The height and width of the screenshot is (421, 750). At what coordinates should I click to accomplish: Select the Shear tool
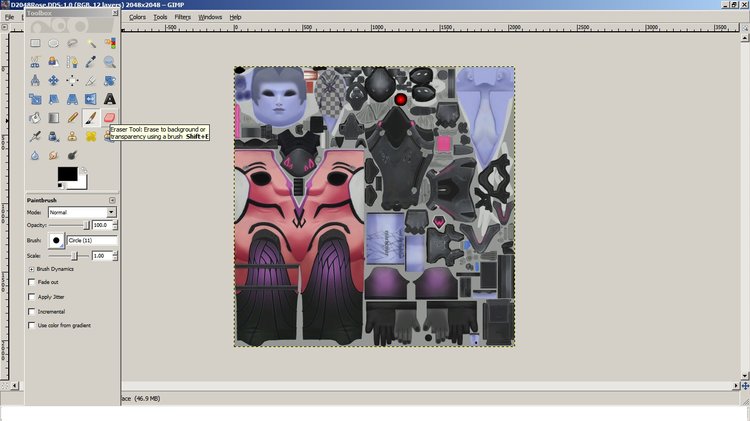54,100
